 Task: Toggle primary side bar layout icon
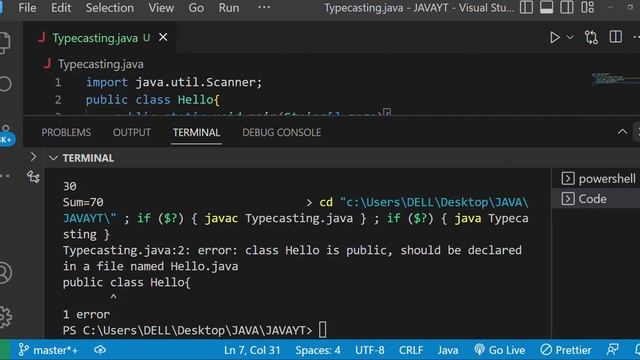526,7
